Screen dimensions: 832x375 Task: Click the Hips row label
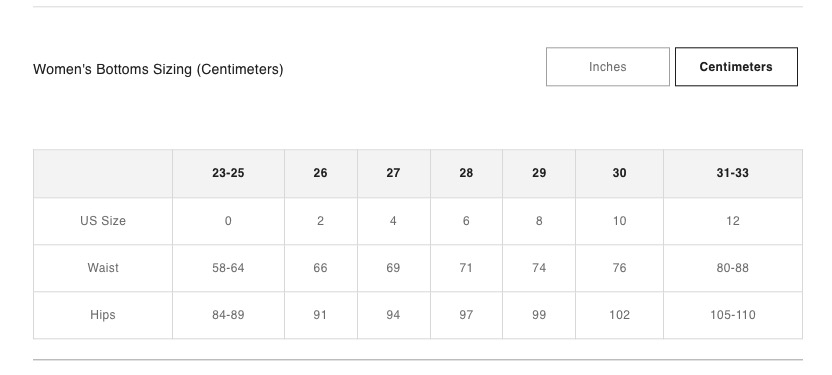pyautogui.click(x=103, y=315)
